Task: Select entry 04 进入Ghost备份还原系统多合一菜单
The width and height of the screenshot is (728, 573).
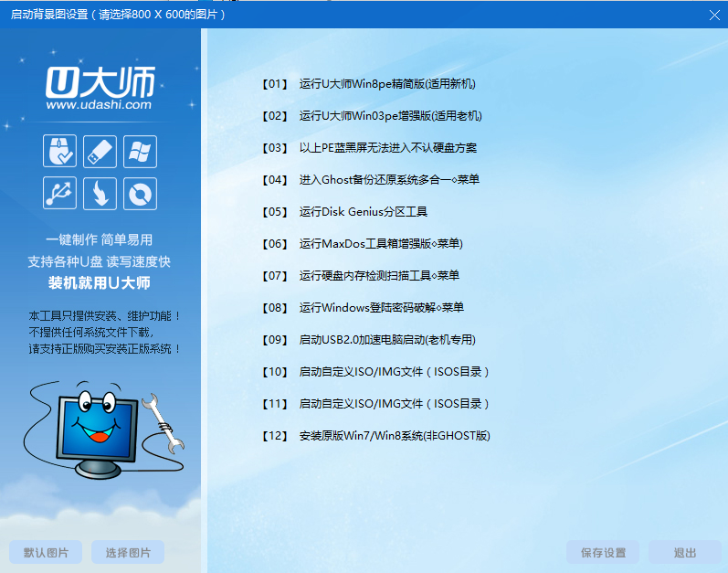Action: pos(371,180)
